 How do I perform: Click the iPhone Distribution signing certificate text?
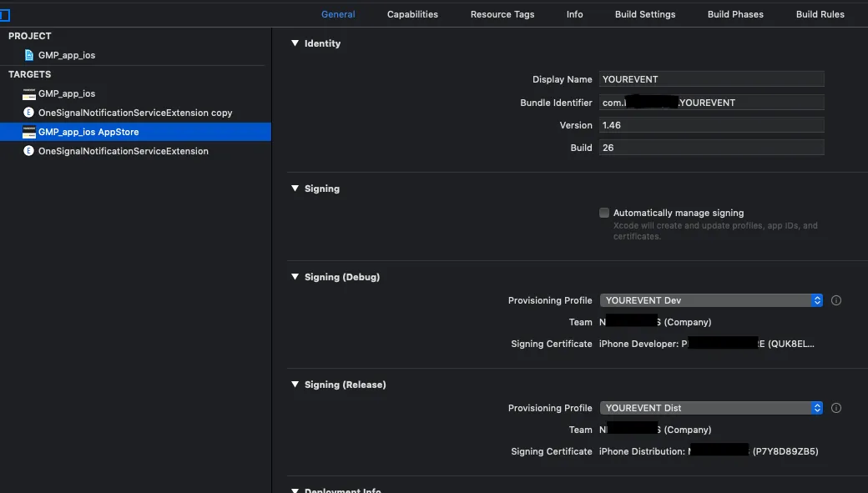click(x=709, y=451)
